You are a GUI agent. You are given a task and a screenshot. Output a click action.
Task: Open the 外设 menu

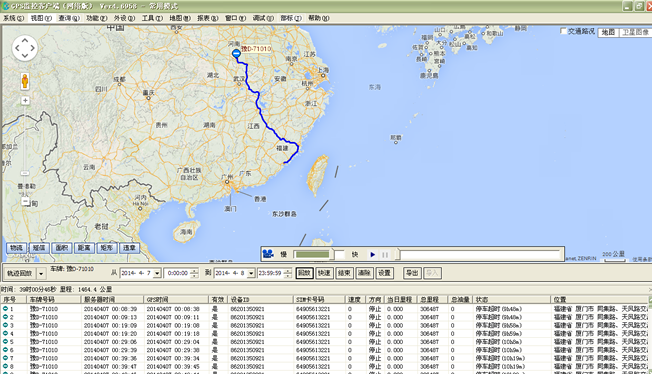coord(124,18)
